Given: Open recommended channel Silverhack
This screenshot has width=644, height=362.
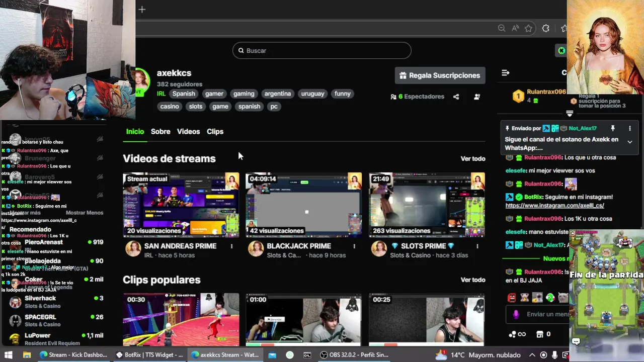Looking at the screenshot, I should (x=56, y=302).
